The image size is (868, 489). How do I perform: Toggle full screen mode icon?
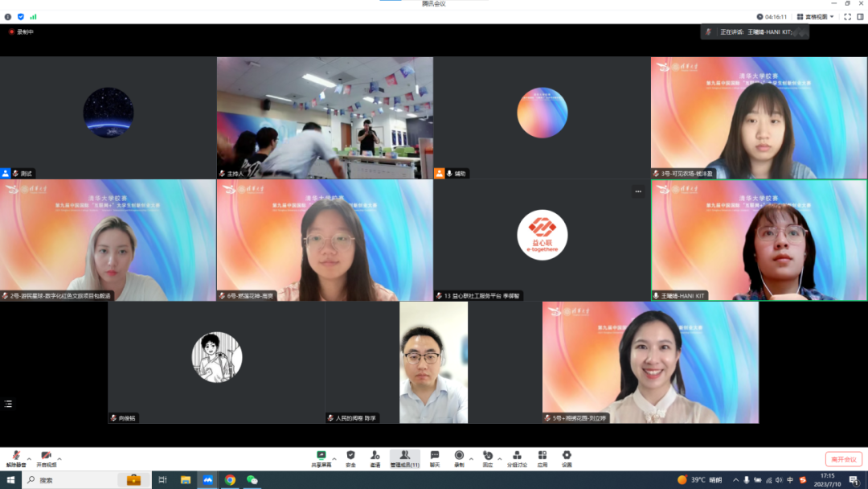[847, 16]
